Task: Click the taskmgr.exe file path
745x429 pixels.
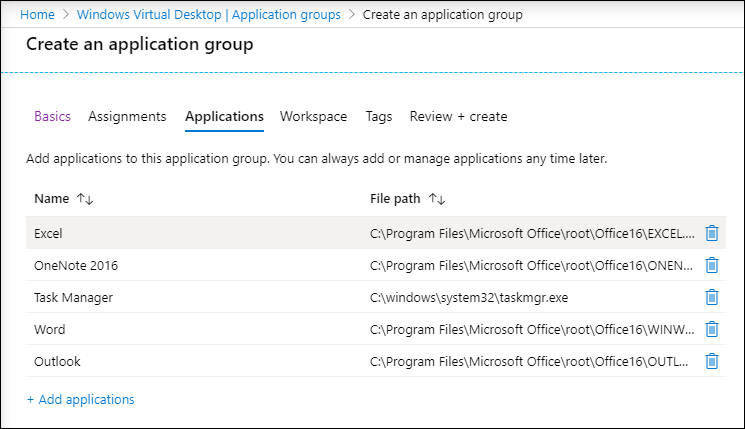Action: pos(469,297)
